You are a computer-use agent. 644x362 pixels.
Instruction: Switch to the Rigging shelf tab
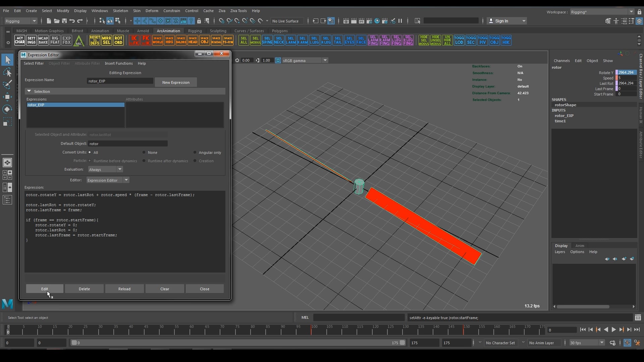pyautogui.click(x=195, y=31)
